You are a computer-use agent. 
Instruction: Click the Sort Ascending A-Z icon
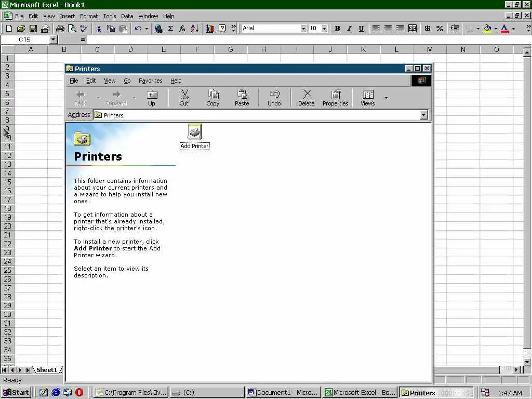coord(195,29)
